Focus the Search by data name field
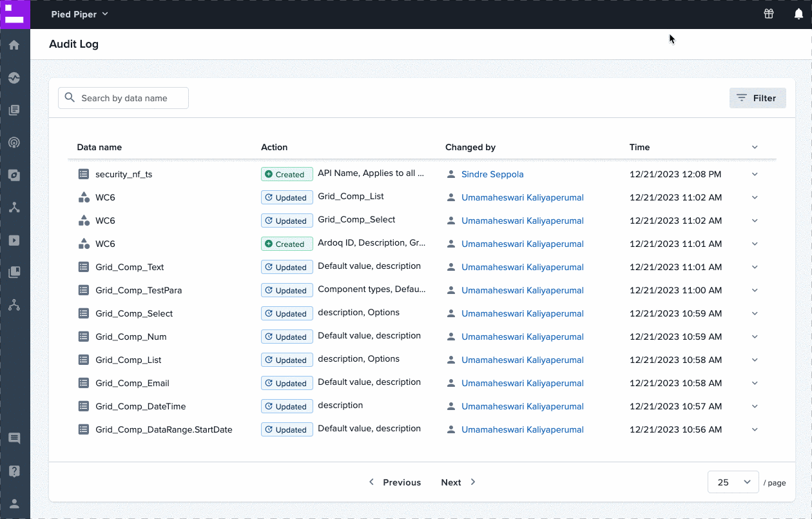This screenshot has width=812, height=519. click(123, 98)
